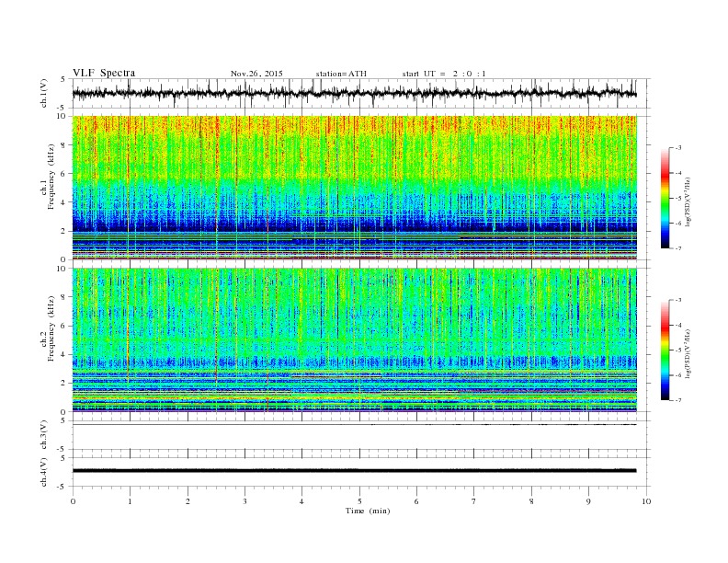Click the "-5" label on ch.1 color bar
728x563 pixels.
coord(678,199)
